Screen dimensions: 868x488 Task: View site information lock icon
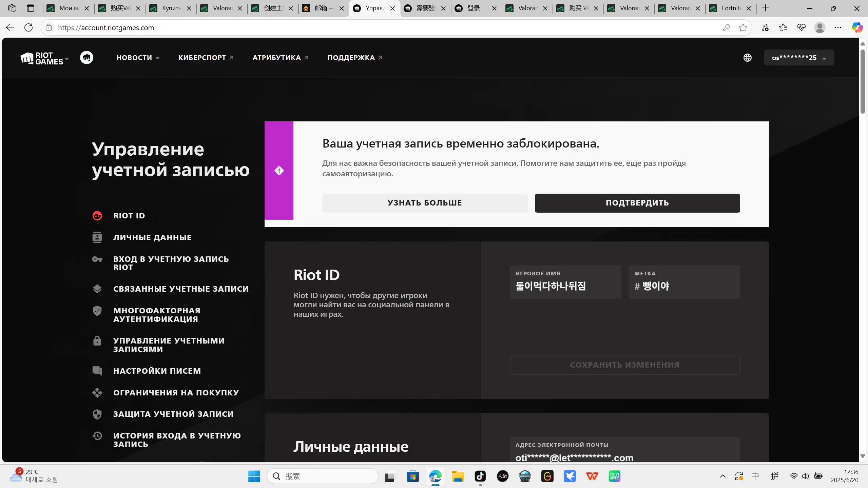49,27
